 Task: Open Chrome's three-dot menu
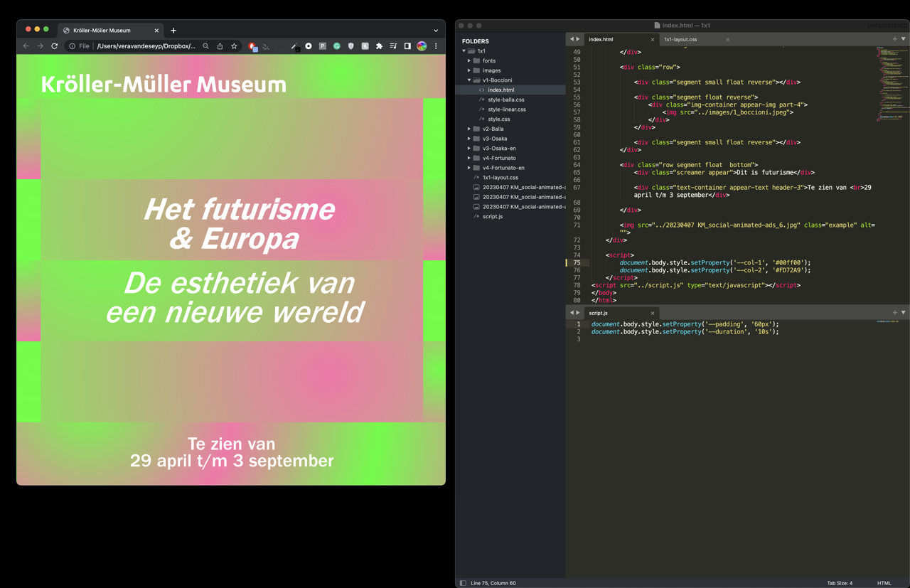pos(436,46)
